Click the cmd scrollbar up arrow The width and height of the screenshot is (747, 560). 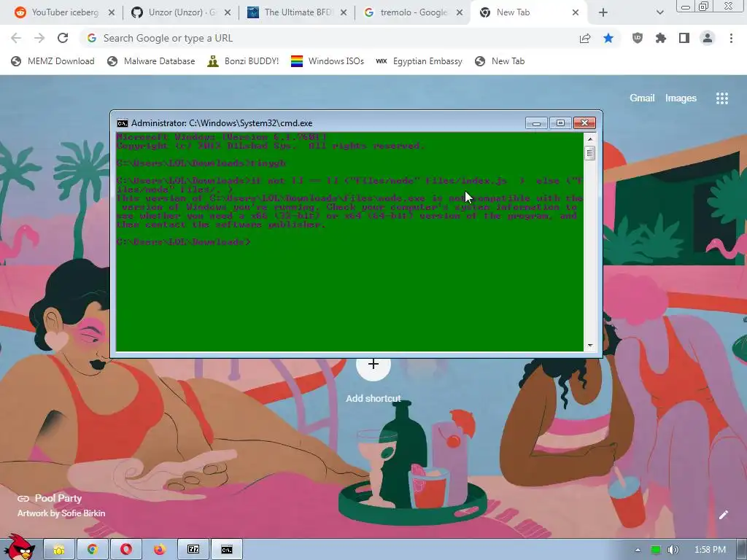[x=590, y=139]
